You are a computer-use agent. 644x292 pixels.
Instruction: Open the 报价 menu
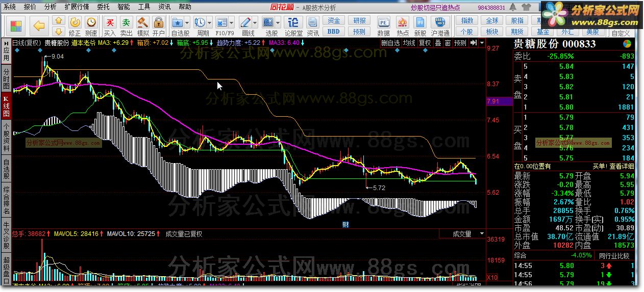[x=30, y=7]
